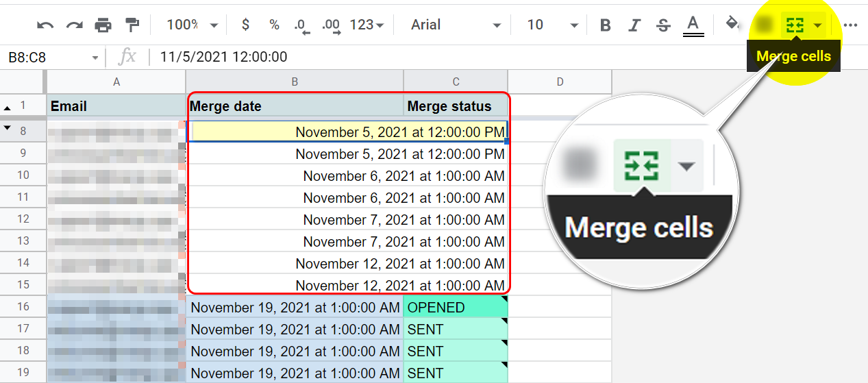Open the merge type dropdown arrow in toolbar
This screenshot has width=868, height=383.
click(817, 25)
